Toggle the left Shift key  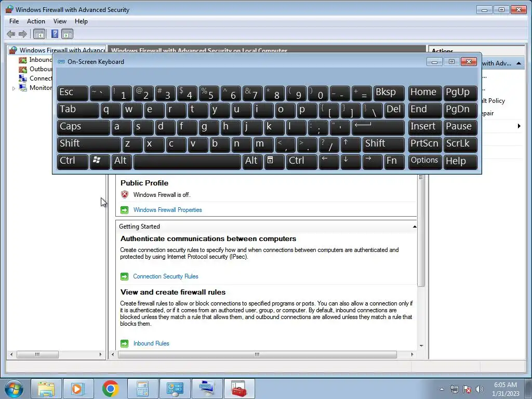[x=89, y=144]
